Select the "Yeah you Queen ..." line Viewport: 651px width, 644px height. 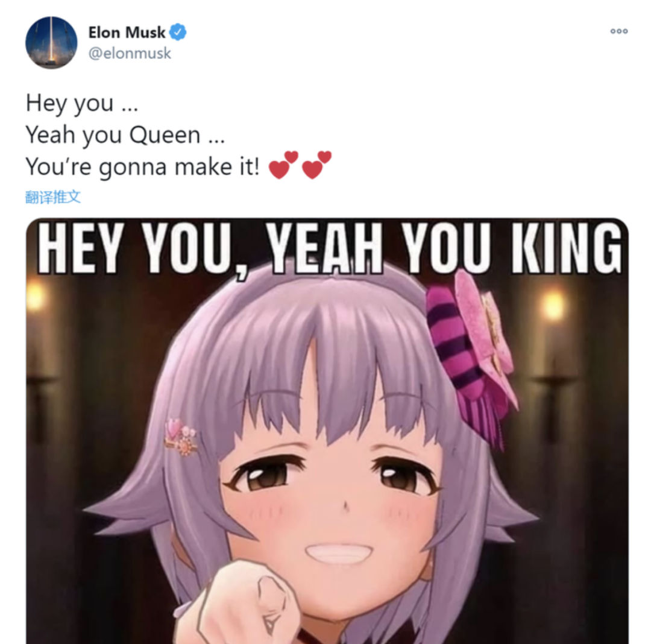125,135
